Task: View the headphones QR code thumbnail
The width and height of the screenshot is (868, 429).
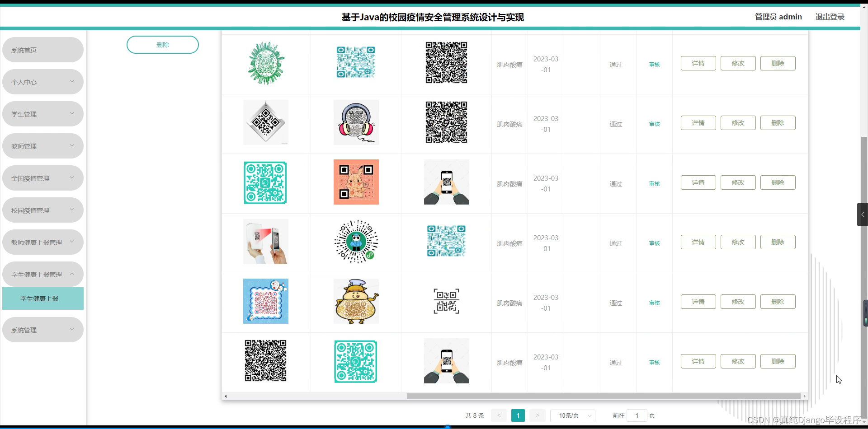Action: [x=356, y=122]
